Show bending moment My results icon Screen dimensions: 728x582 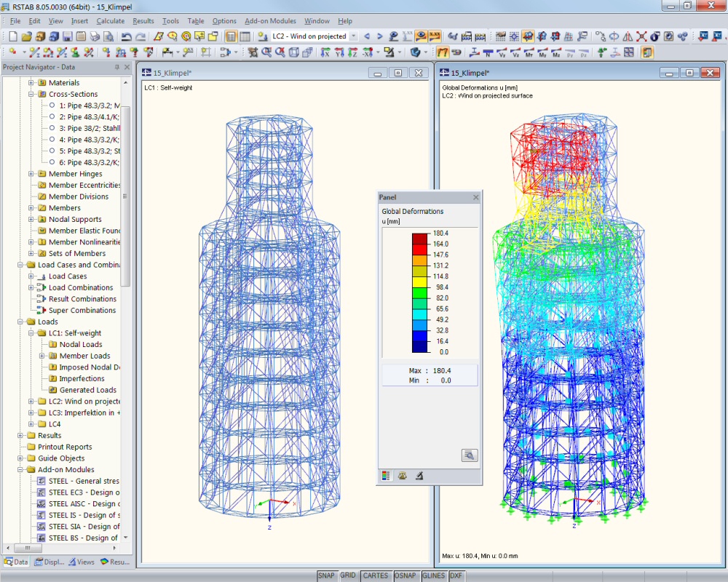point(542,52)
